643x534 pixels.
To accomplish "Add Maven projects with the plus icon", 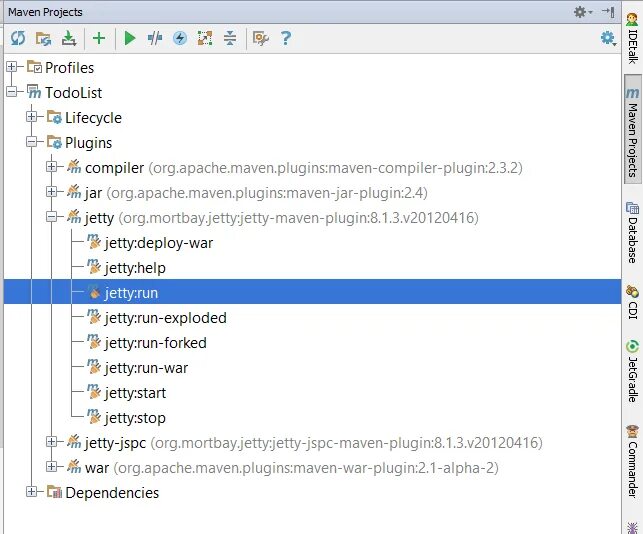I will 99,38.
